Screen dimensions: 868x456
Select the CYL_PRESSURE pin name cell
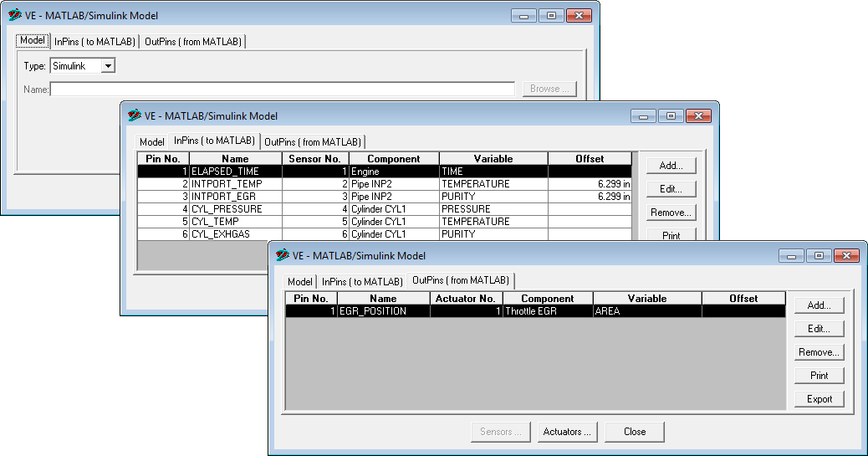point(236,209)
